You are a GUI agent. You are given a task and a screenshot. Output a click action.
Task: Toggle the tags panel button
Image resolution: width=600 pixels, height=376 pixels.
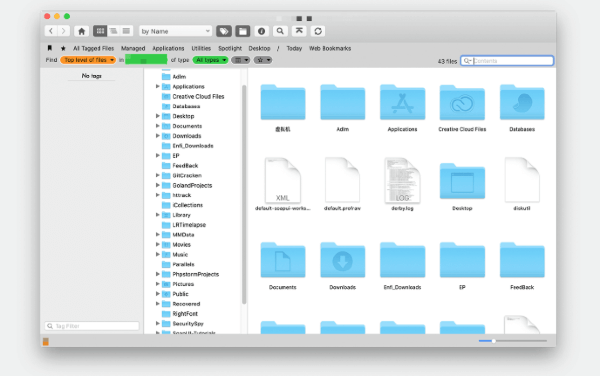[224, 31]
